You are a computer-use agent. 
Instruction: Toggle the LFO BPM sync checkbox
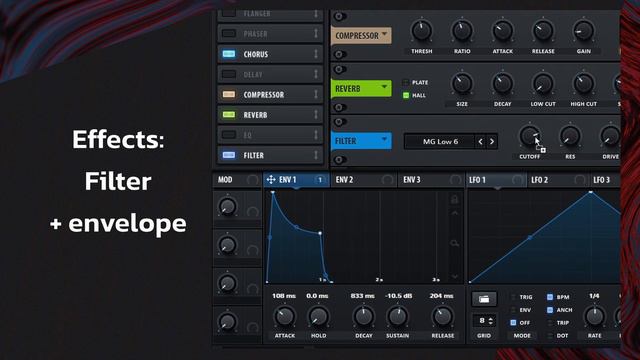[550, 297]
